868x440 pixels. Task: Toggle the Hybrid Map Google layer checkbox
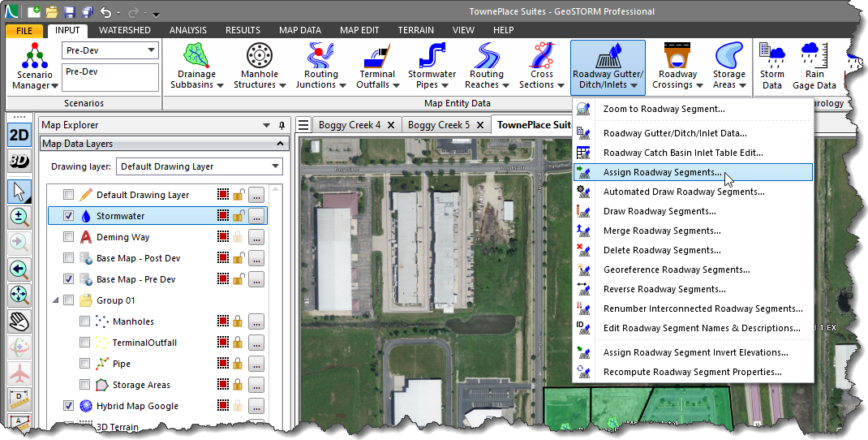pos(69,406)
